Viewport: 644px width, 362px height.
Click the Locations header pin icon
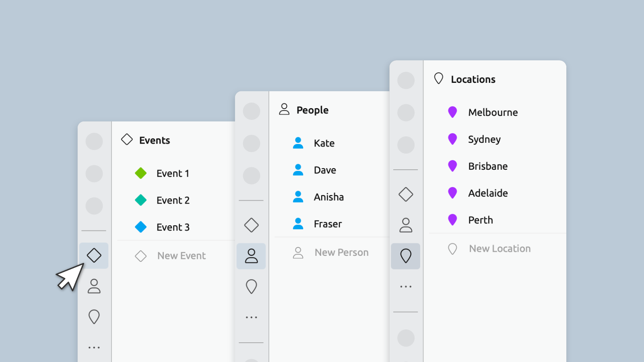pyautogui.click(x=439, y=78)
